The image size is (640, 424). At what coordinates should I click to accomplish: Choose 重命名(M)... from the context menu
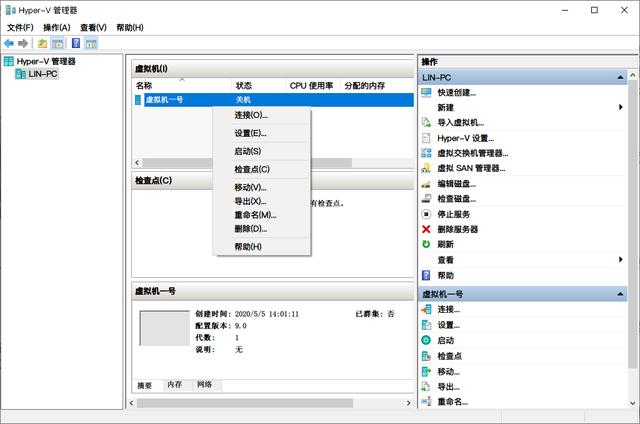(262, 215)
